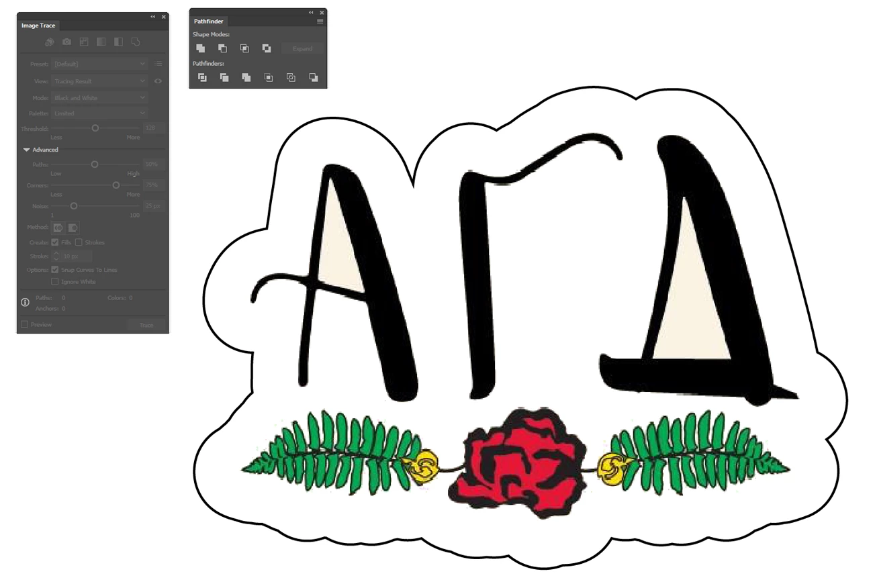Click the Trim pathfinder icon
Viewport: 877px width, 588px height.
[224, 78]
